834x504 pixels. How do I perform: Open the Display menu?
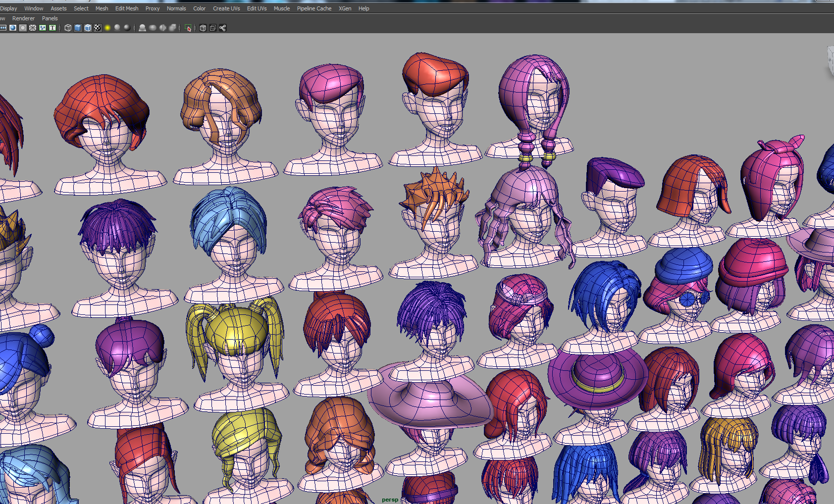click(x=8, y=8)
